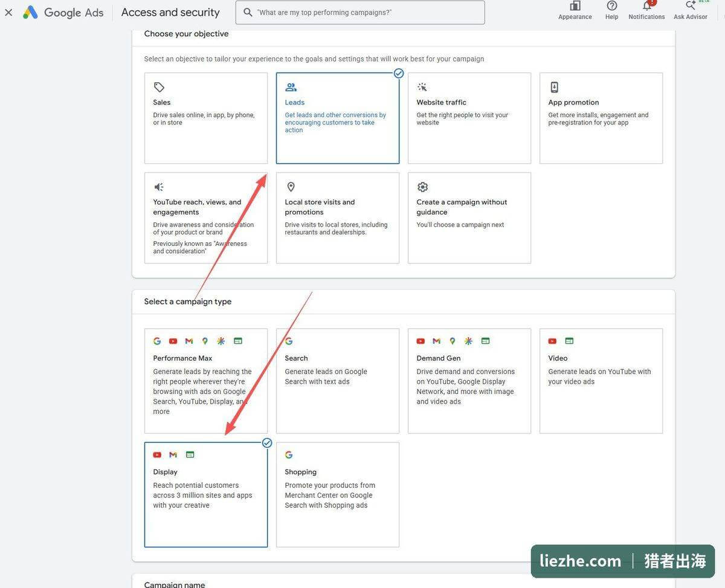Select YouTube reach, views, and engagements objective
The height and width of the screenshot is (588, 725).
click(206, 218)
